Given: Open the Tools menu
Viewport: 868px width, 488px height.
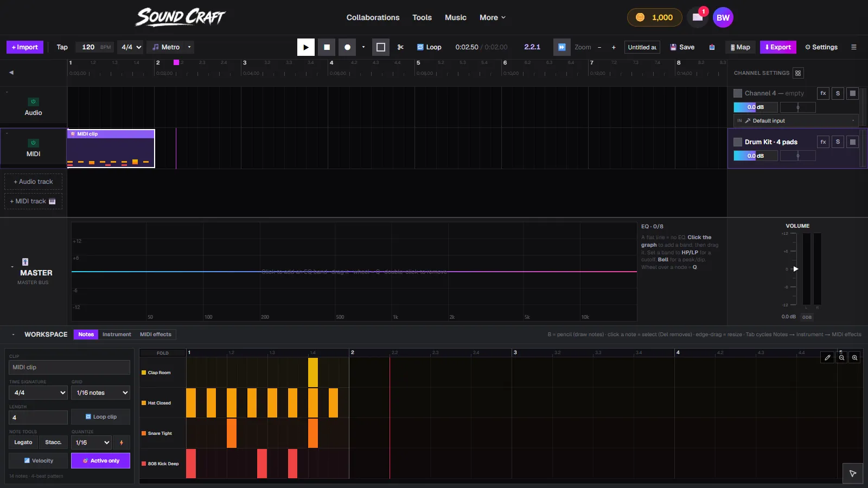Looking at the screenshot, I should pos(422,17).
